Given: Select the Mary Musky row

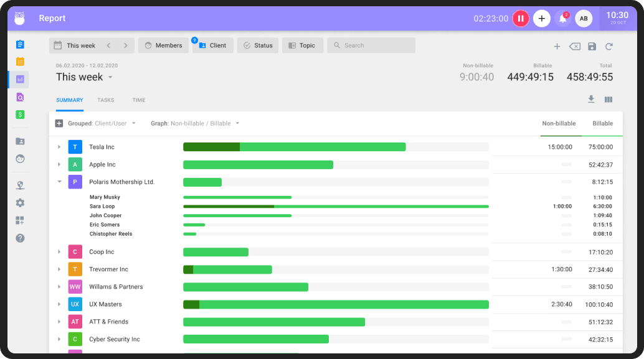Looking at the screenshot, I should 351,197.
